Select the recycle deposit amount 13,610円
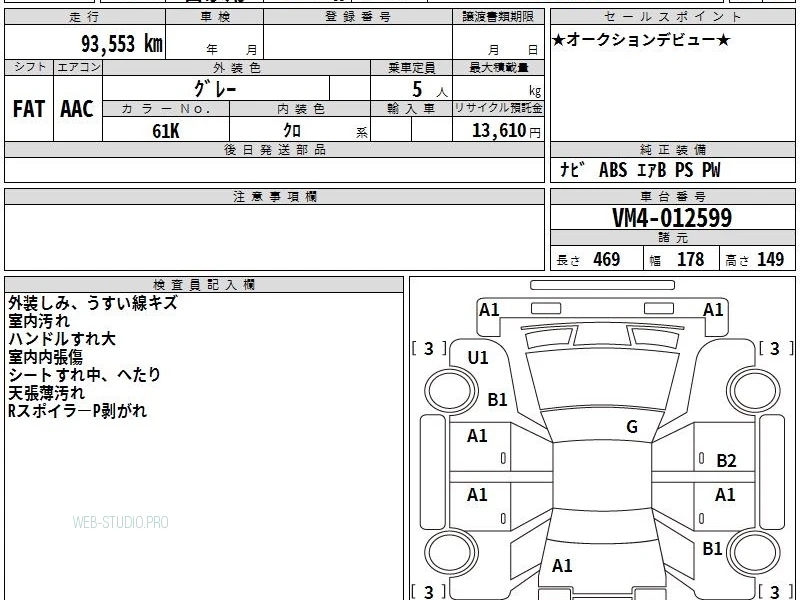Viewport: 800px width, 600px height. point(506,131)
